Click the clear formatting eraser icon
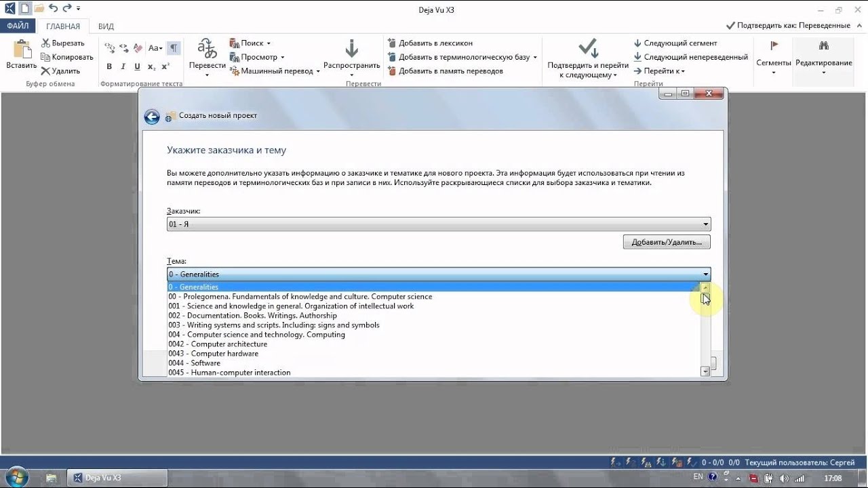The width and height of the screenshot is (868, 488). click(138, 47)
